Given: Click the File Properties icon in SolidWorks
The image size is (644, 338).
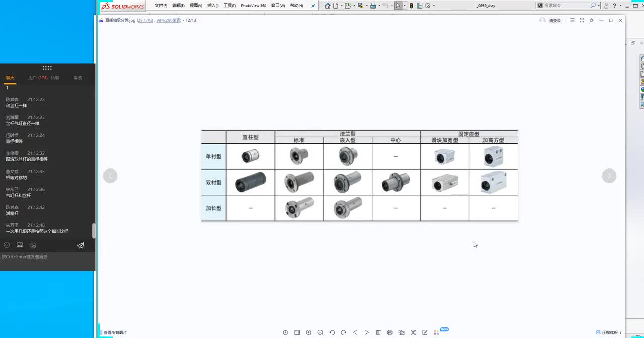Looking at the screenshot, I should point(419,6).
